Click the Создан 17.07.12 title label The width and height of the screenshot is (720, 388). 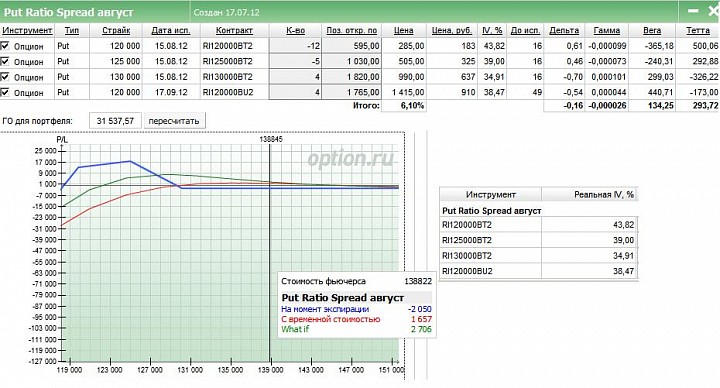[x=226, y=12]
